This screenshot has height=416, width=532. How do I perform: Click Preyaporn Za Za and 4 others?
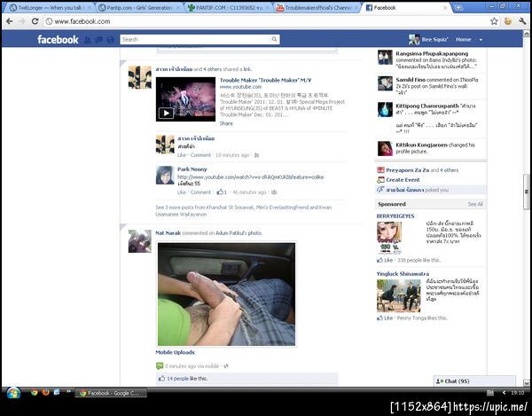click(422, 170)
